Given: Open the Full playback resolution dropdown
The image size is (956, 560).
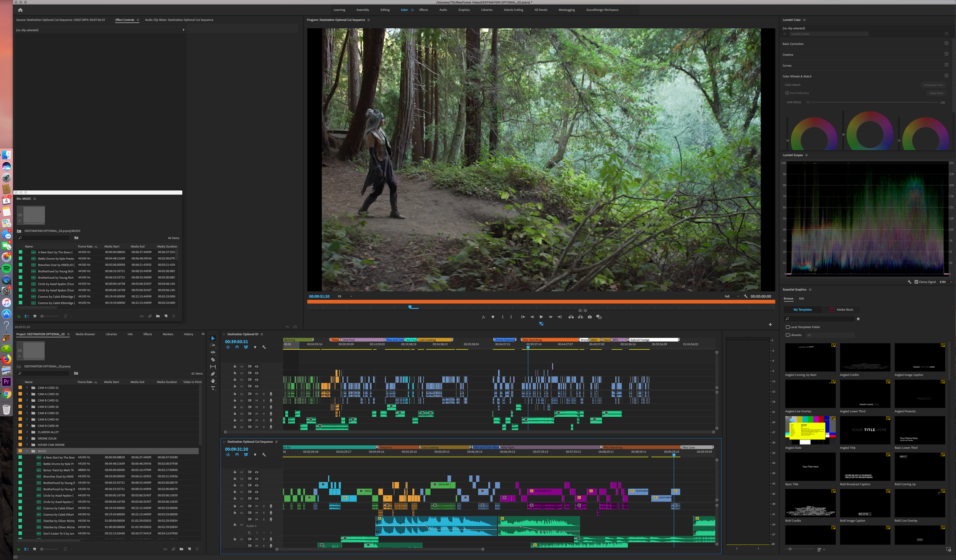Looking at the screenshot, I should (732, 296).
